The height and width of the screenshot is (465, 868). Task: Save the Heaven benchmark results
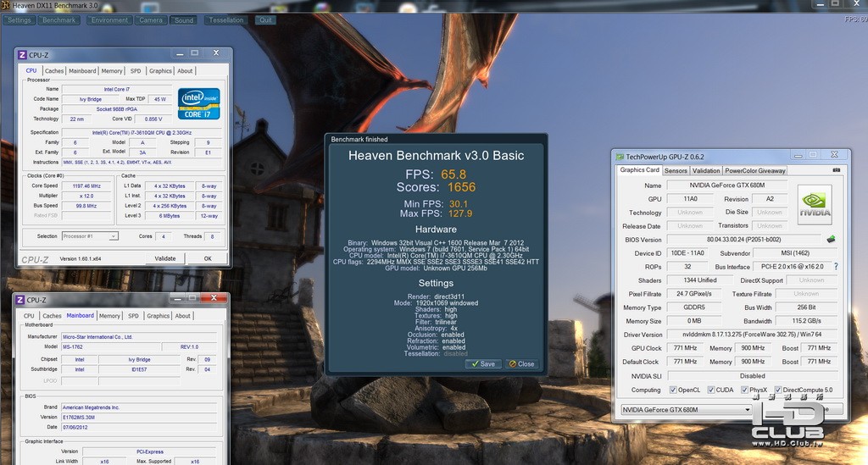483,364
